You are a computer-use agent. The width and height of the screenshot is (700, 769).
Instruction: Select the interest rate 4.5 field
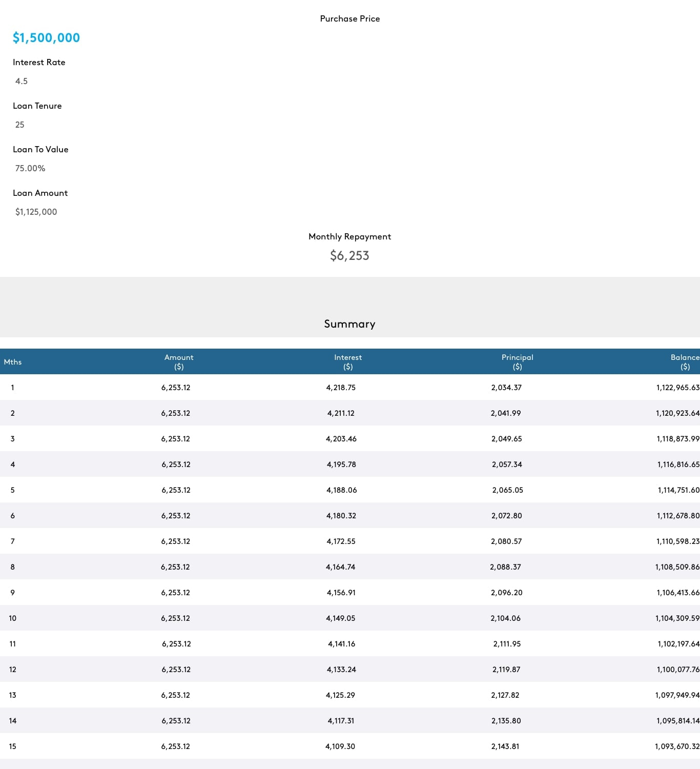(22, 82)
